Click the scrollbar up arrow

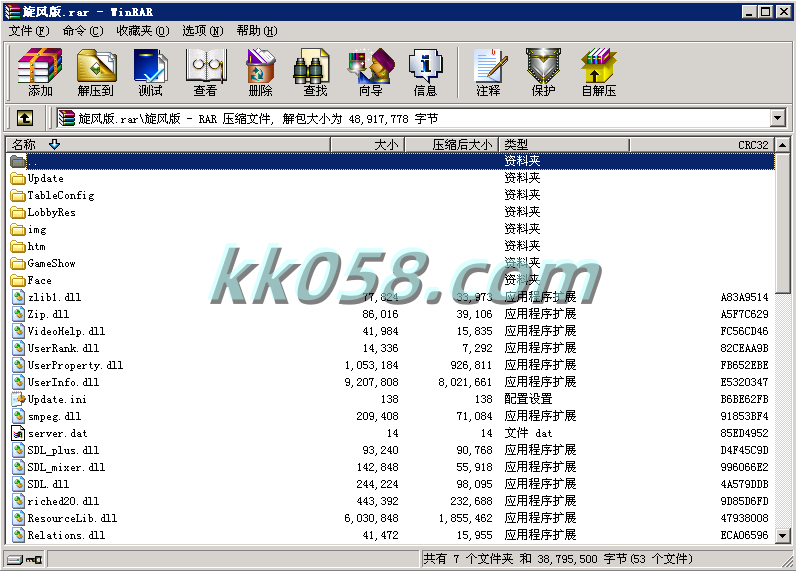[782, 145]
